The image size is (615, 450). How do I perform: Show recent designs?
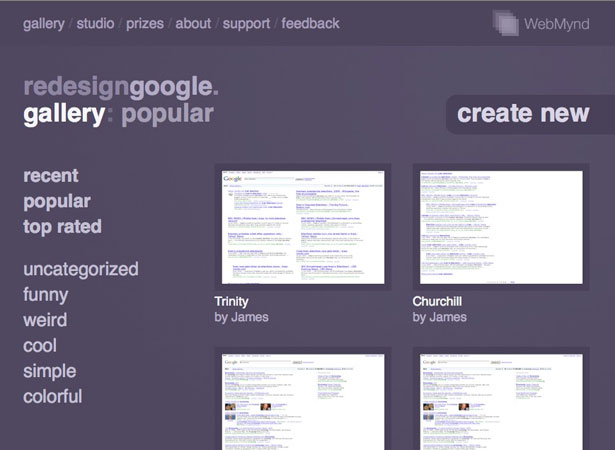pyautogui.click(x=51, y=175)
